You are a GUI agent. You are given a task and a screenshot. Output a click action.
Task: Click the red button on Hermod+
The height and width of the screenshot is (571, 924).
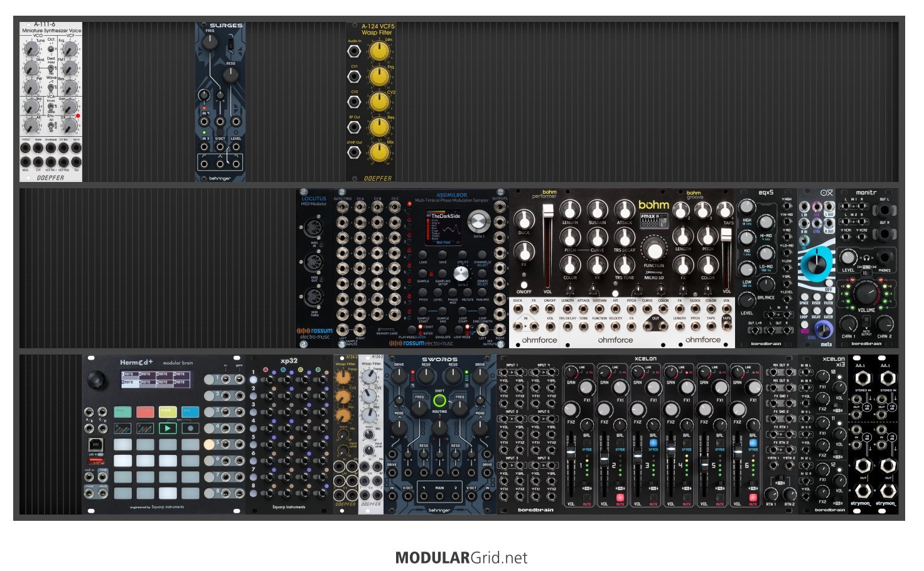(145, 412)
